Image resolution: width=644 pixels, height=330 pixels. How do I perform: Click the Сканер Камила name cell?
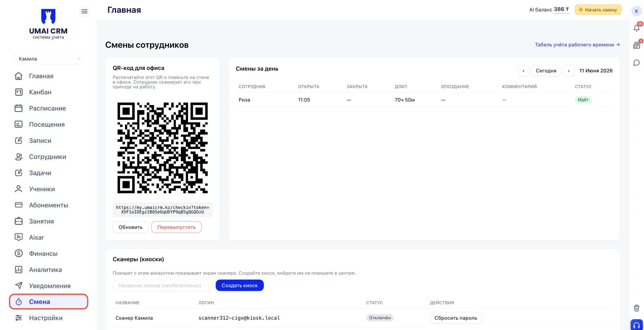(134, 318)
